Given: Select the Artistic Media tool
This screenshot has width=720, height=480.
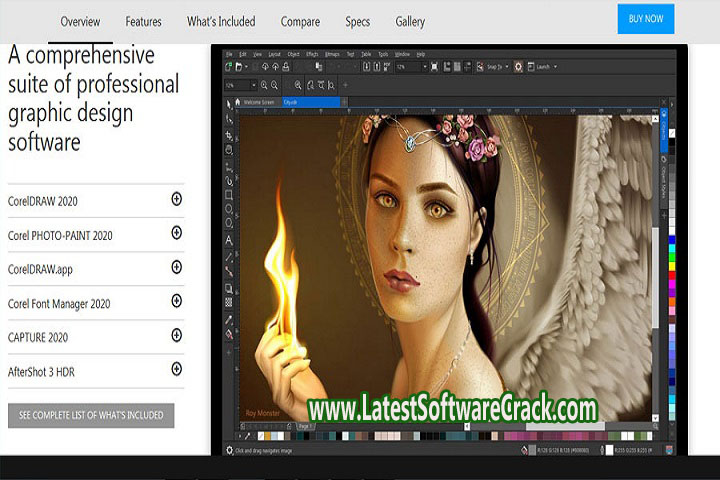Looking at the screenshot, I should [229, 181].
